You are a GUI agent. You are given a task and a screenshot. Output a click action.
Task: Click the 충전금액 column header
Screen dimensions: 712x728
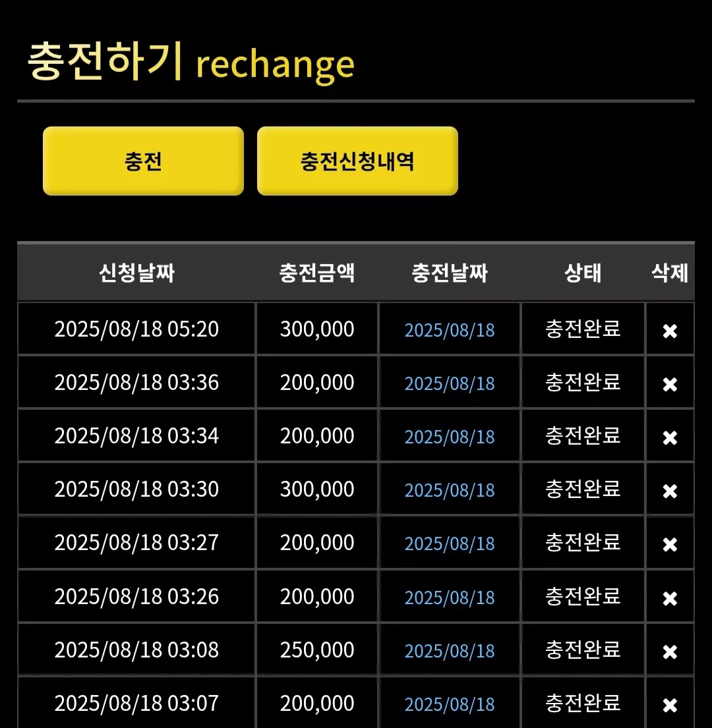[316, 273]
